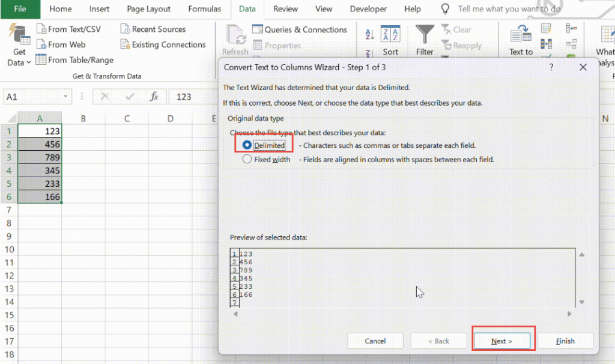
Task: Click the From Table/Range icon
Action: click(x=41, y=59)
